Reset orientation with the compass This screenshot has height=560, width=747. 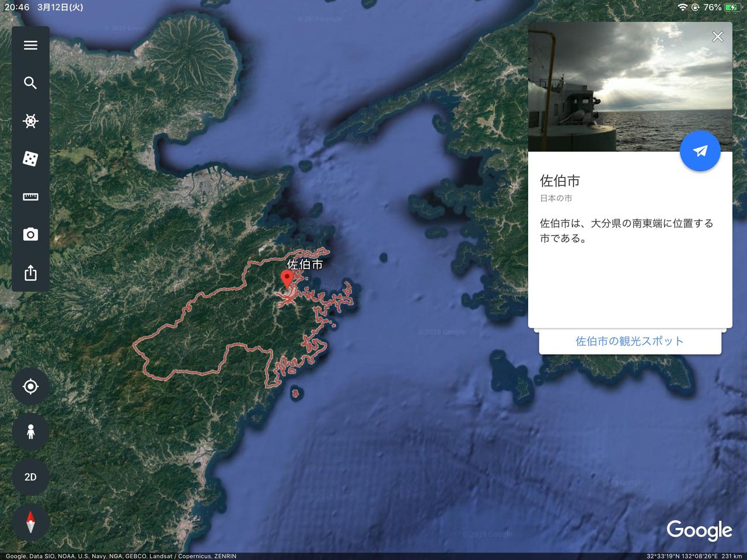click(30, 522)
